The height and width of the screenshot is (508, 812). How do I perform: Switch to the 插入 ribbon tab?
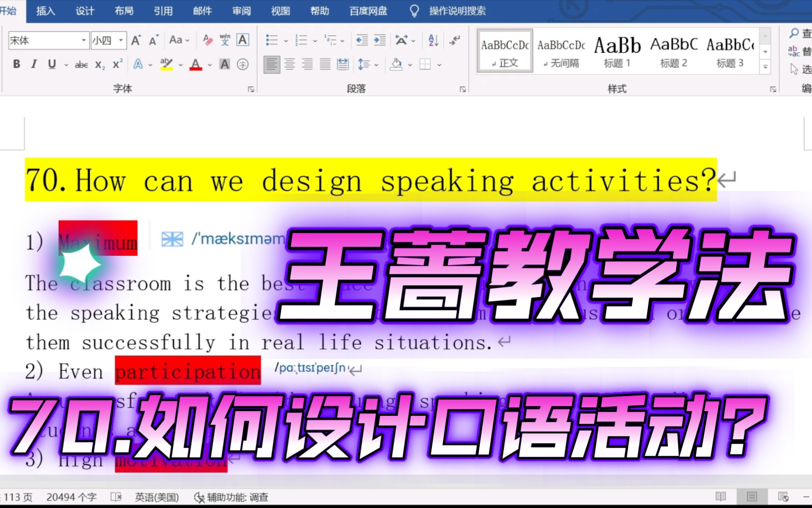[45, 11]
